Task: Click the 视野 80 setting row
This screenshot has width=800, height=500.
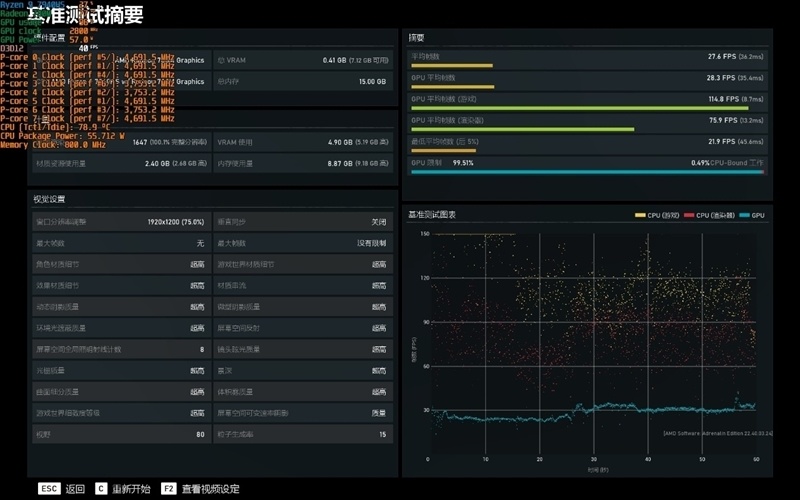Action: [121, 434]
